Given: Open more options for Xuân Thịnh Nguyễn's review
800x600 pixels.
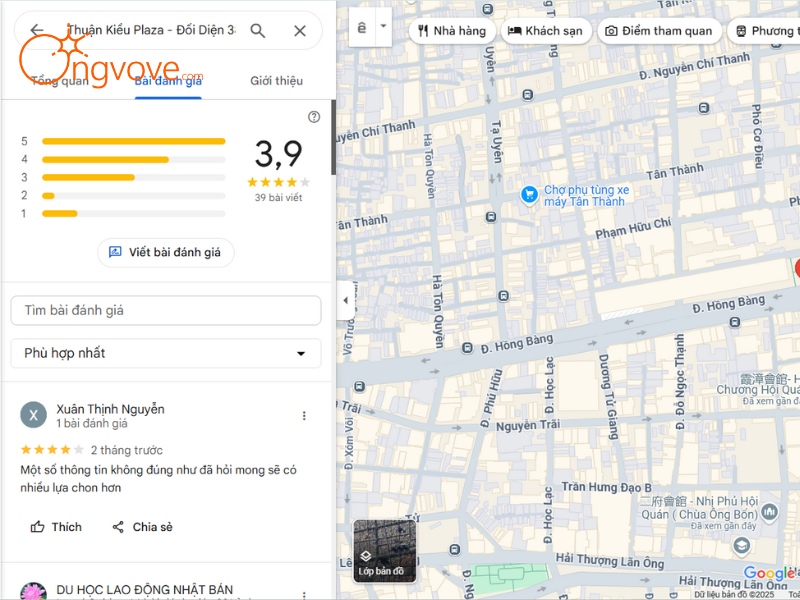Looking at the screenshot, I should click(x=304, y=416).
